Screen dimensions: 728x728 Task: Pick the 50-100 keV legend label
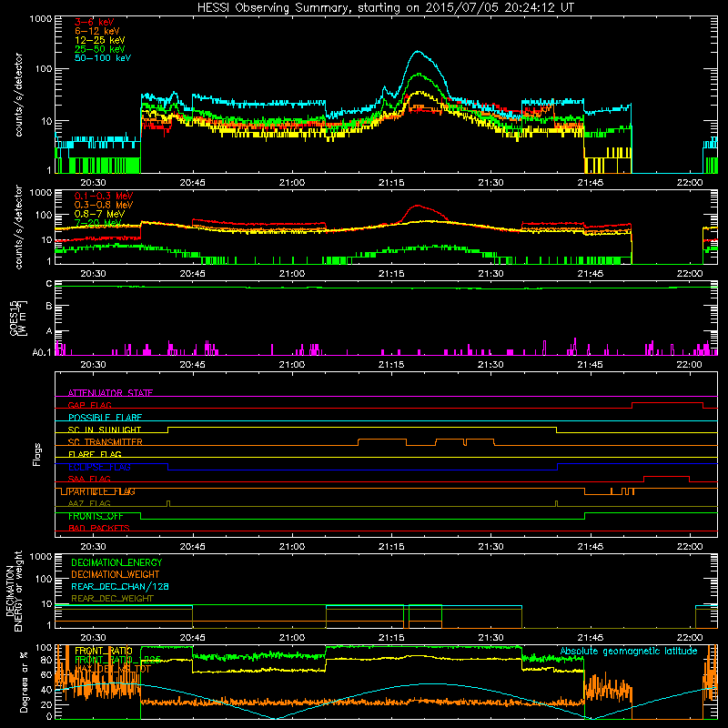click(102, 57)
